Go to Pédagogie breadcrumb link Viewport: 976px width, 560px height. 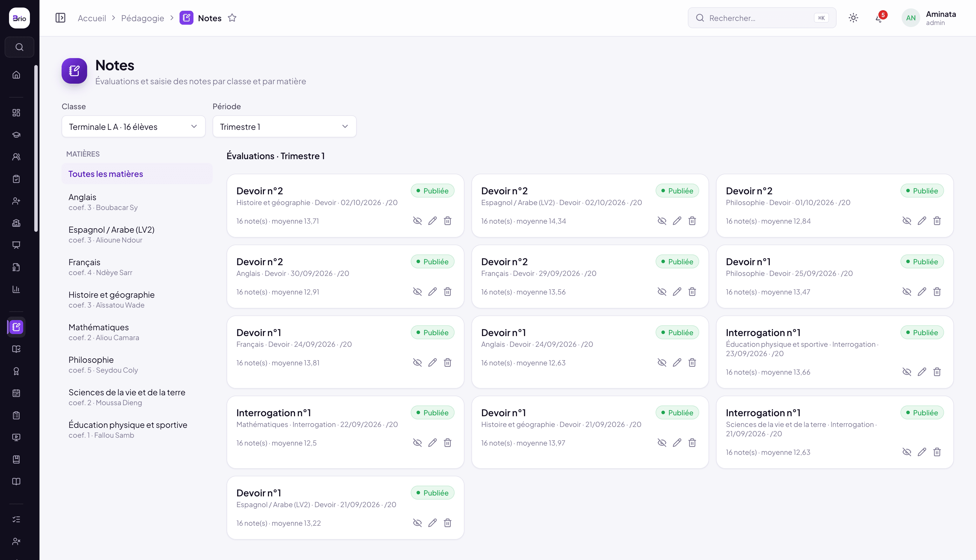(142, 18)
